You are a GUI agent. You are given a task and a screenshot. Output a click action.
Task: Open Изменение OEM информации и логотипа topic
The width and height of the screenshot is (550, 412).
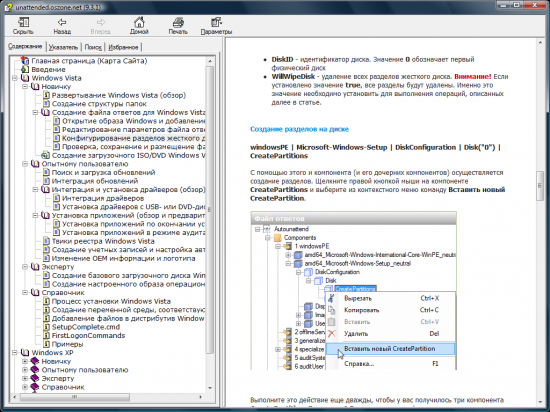123,258
